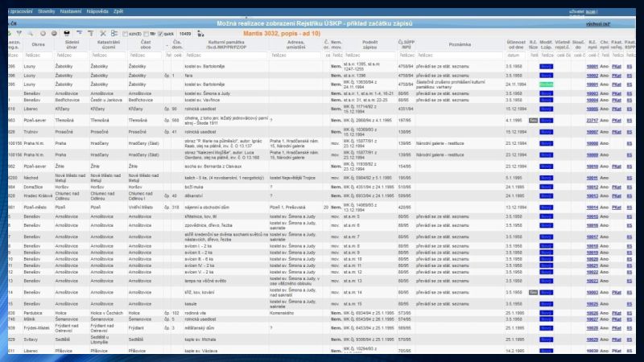This screenshot has width=644, height=362.
Task: Click the Kulturní památka column header
Action: point(227,44)
